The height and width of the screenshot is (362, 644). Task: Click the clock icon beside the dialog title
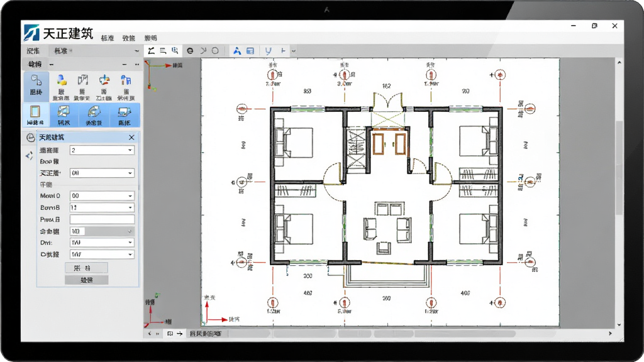(x=30, y=138)
